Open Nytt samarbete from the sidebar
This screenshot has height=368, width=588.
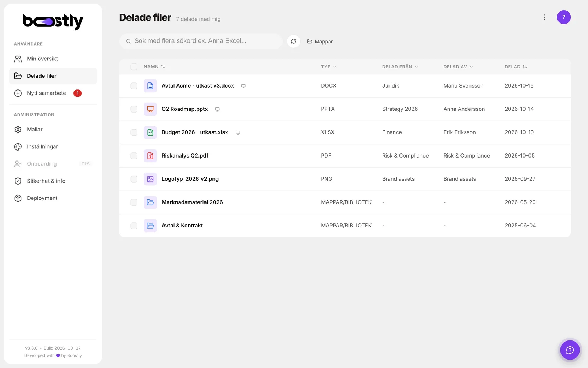[53, 93]
